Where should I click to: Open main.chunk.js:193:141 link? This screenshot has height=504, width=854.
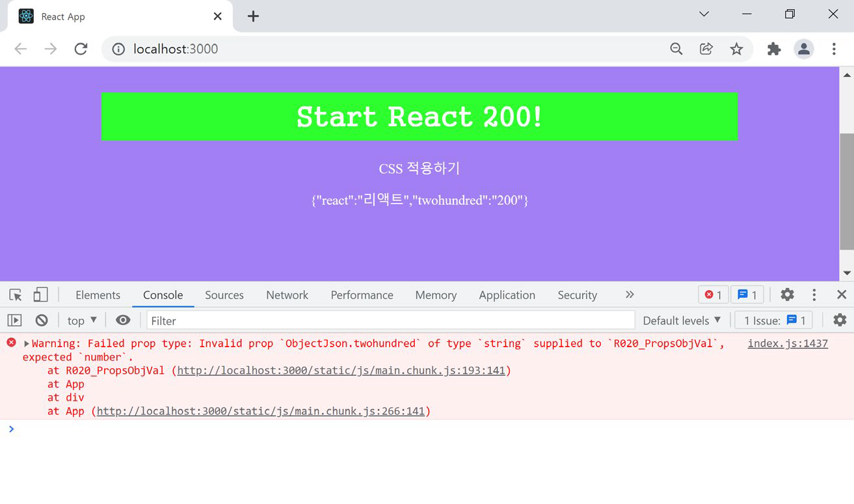point(341,371)
